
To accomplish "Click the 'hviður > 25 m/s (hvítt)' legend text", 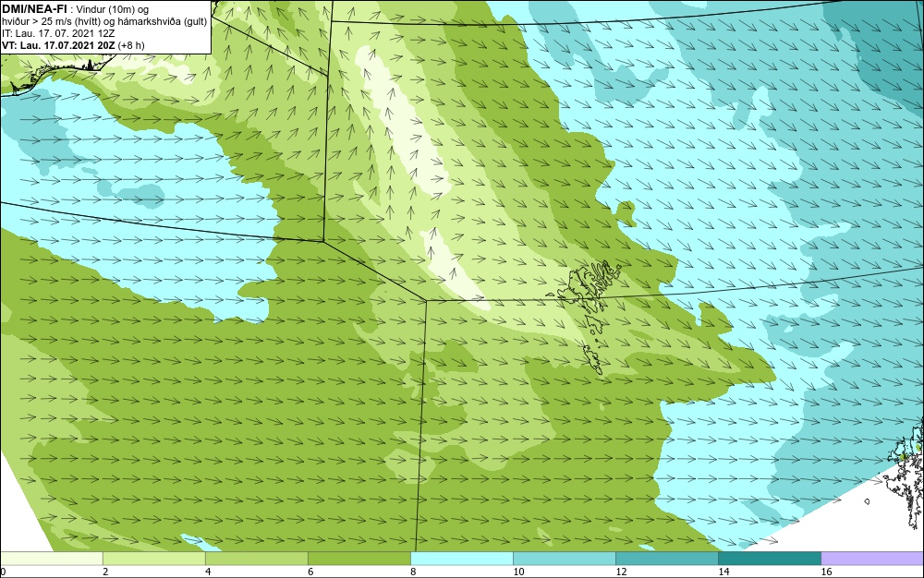I will 51,22.
